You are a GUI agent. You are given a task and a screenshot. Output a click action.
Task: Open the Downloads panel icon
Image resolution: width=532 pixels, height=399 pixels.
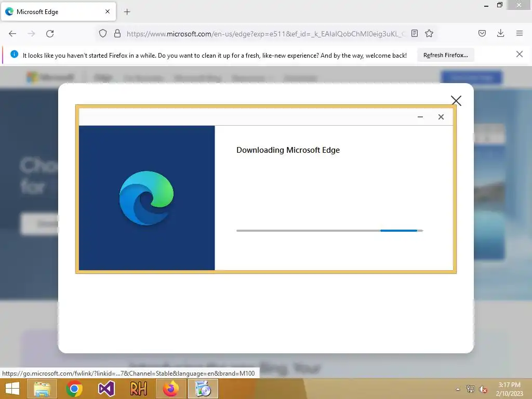500,33
